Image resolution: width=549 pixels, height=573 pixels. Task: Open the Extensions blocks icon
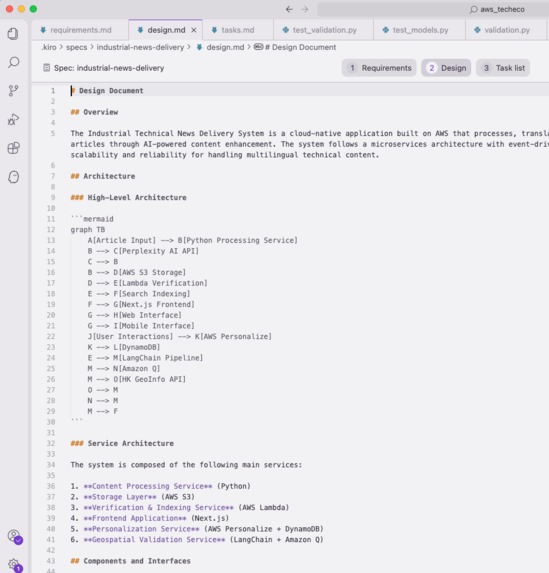(14, 148)
